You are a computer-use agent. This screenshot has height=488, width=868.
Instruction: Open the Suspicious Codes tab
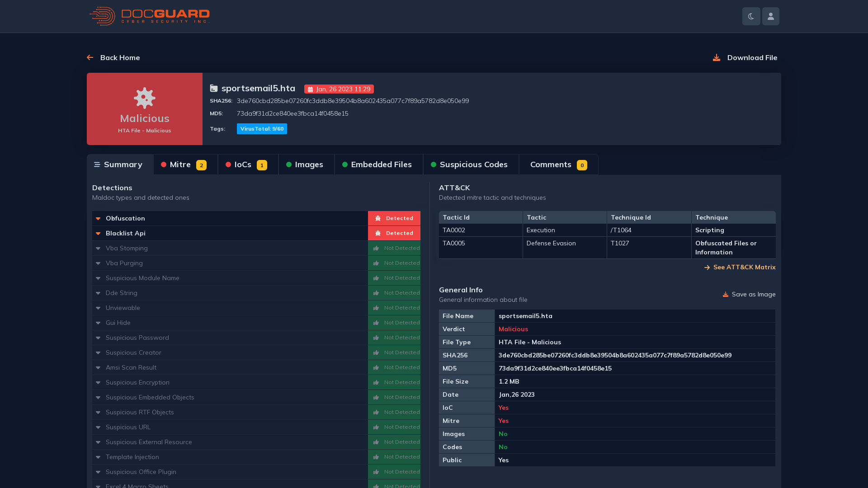click(x=471, y=164)
